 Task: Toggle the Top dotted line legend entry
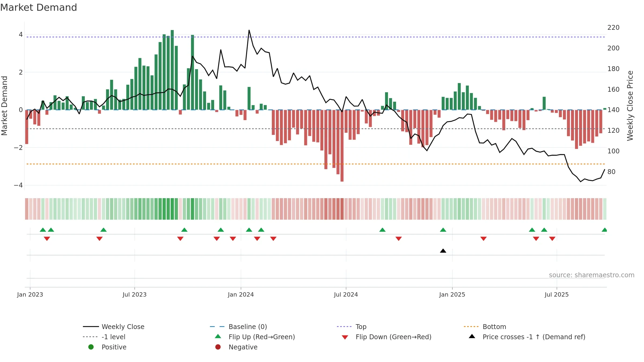point(352,327)
